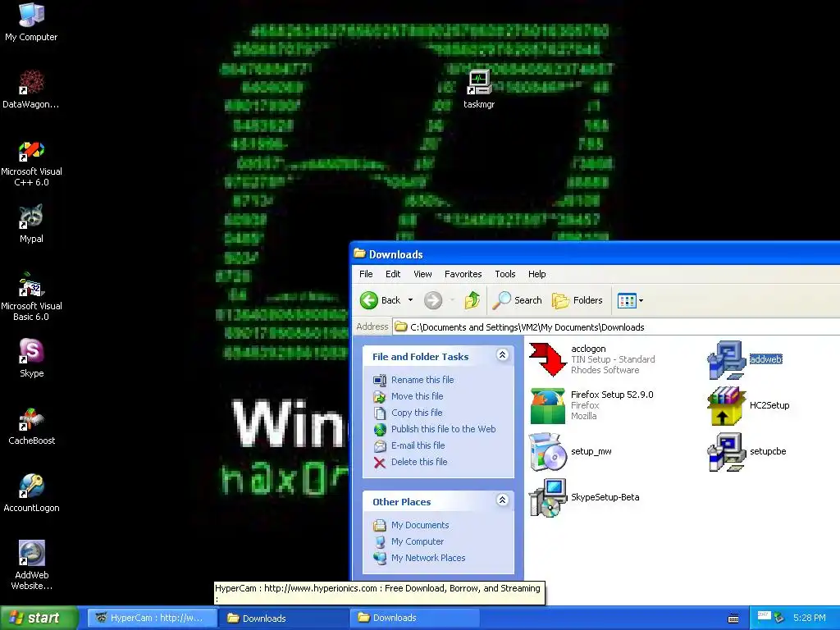Image resolution: width=840 pixels, height=630 pixels.
Task: Select the setupcbe installer file
Action: tap(746, 452)
